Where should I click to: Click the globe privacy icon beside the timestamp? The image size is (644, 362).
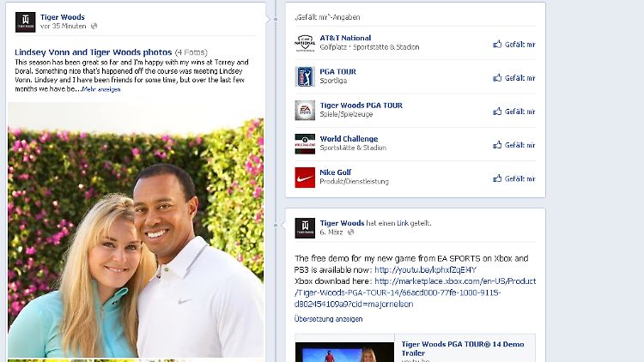pyautogui.click(x=94, y=27)
